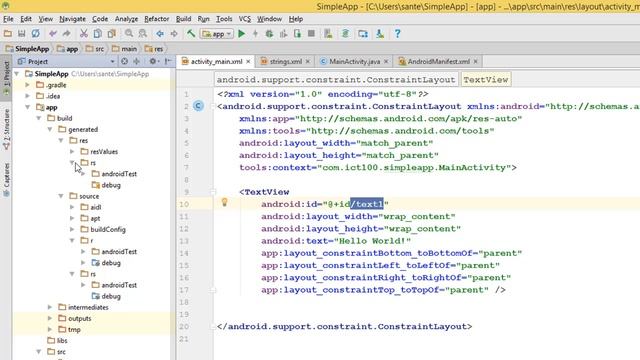This screenshot has width=640, height=360.
Task: Collapse the build folder arrow
Action: coord(39,118)
